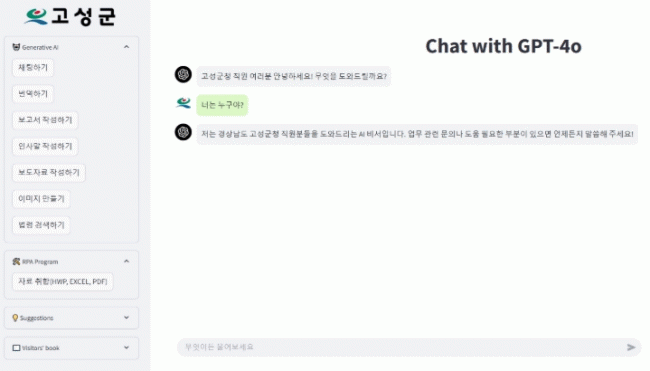The width and height of the screenshot is (650, 371).
Task: Open 보고서 작성하기 report writing
Action: (45, 120)
